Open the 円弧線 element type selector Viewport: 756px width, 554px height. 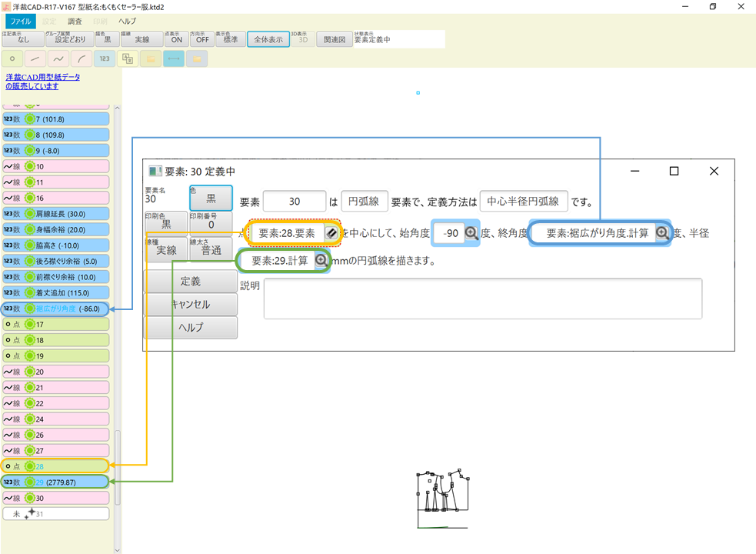pyautogui.click(x=365, y=201)
